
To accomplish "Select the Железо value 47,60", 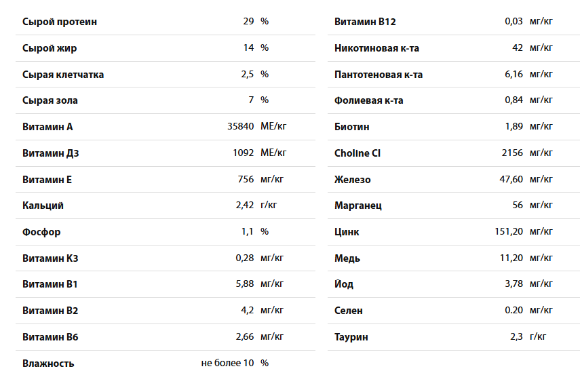I will coord(511,179).
